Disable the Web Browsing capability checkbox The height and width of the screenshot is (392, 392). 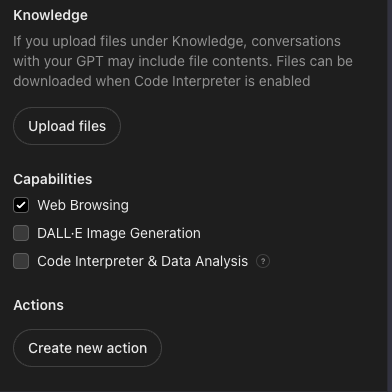tap(21, 205)
